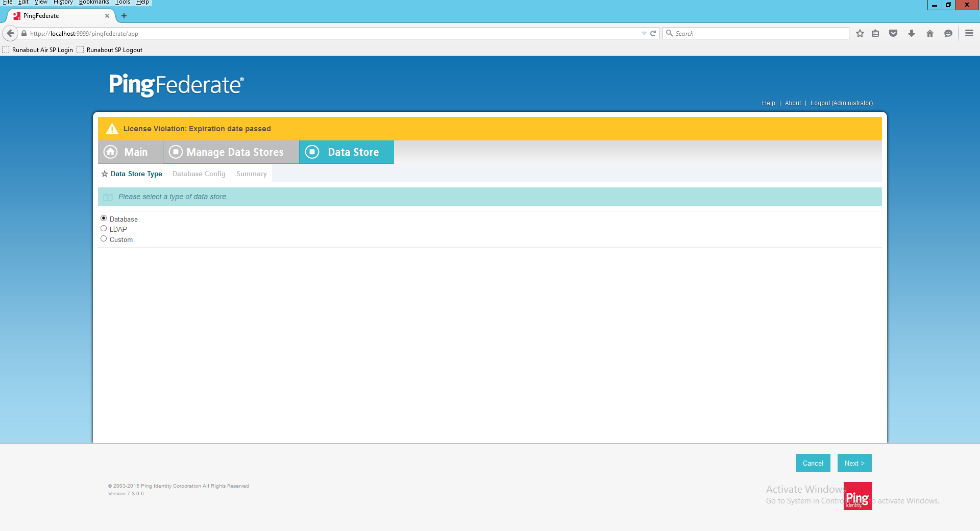This screenshot has width=980, height=531.
Task: Click Logout (Administrator) link
Action: tap(842, 103)
